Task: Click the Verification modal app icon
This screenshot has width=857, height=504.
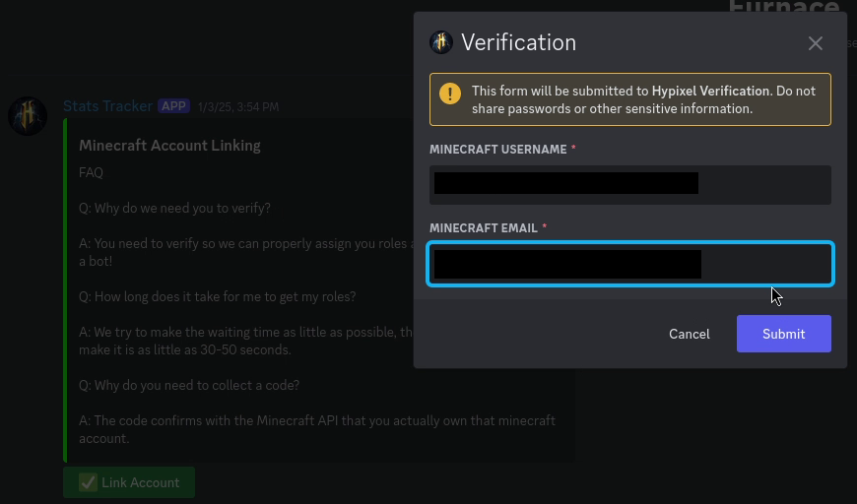Action: tap(441, 42)
